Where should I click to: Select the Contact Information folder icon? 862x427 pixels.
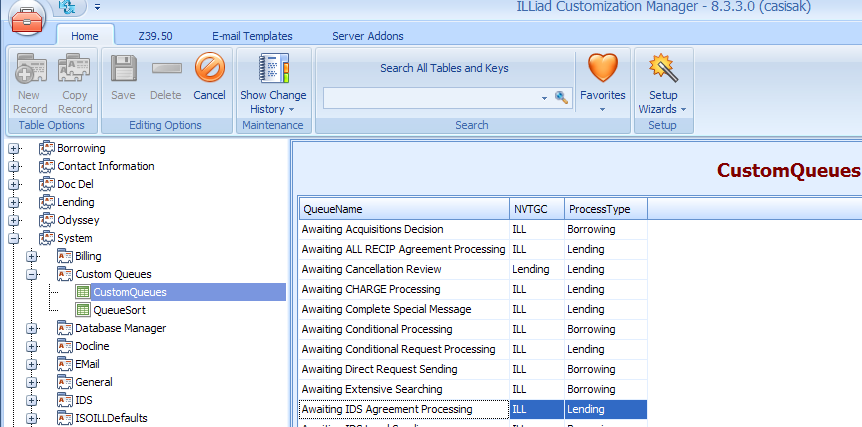click(47, 166)
